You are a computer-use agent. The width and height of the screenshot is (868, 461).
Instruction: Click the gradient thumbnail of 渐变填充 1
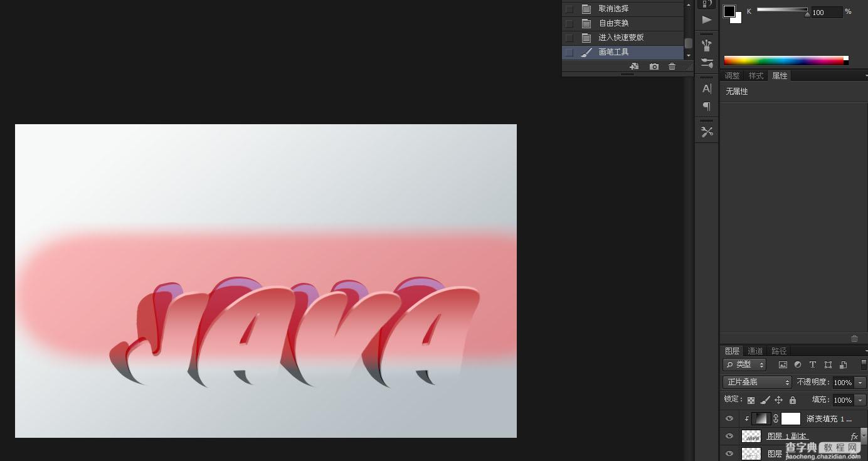pyautogui.click(x=761, y=418)
